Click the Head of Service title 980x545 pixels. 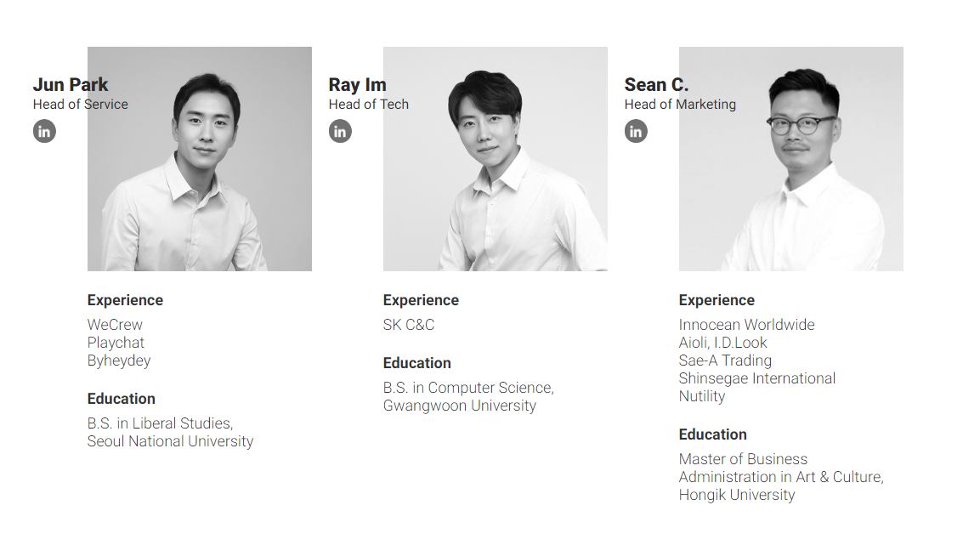[x=81, y=105]
